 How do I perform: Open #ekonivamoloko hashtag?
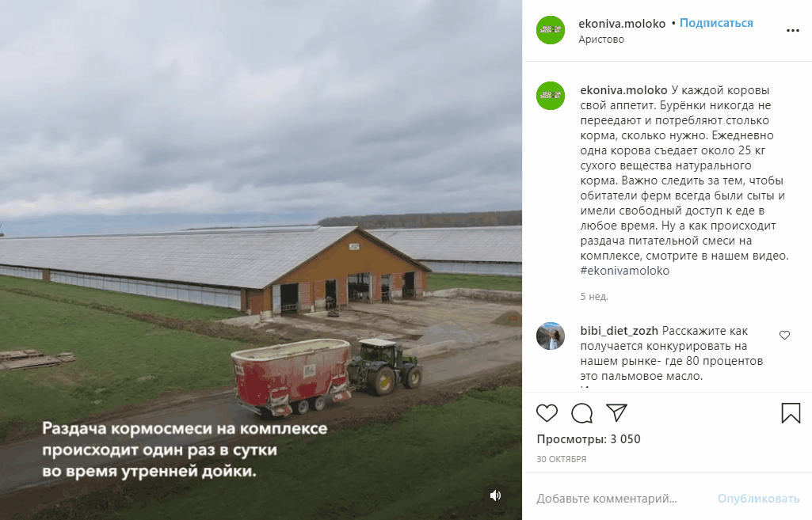(x=624, y=271)
